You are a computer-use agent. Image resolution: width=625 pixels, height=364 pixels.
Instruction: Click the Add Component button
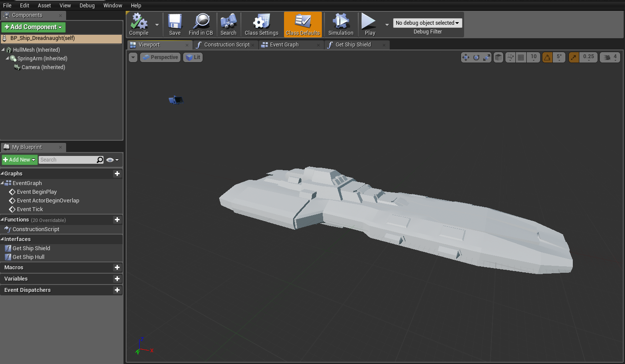click(x=33, y=27)
